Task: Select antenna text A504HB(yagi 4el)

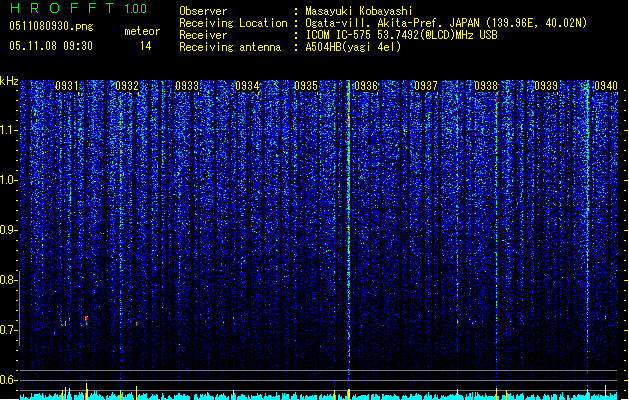Action: (353, 47)
